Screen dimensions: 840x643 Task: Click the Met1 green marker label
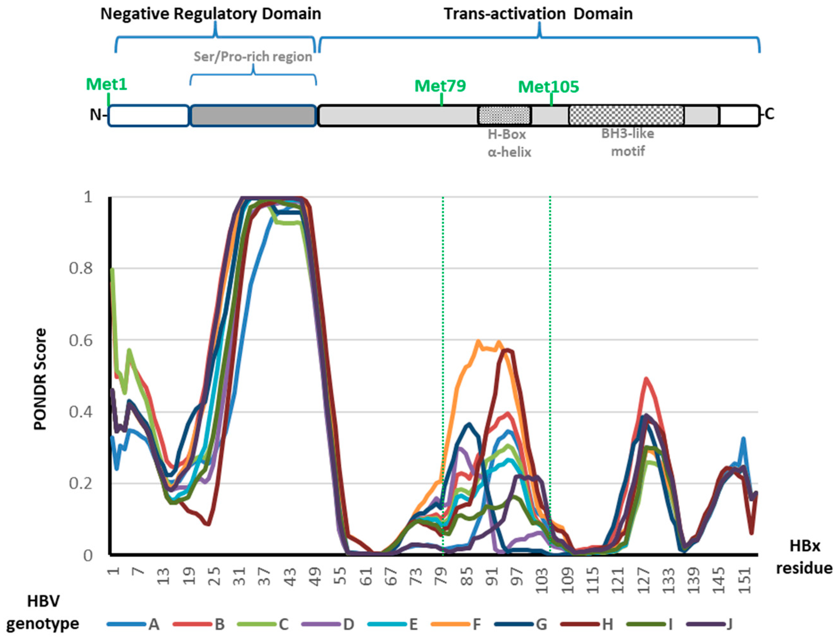pos(106,84)
